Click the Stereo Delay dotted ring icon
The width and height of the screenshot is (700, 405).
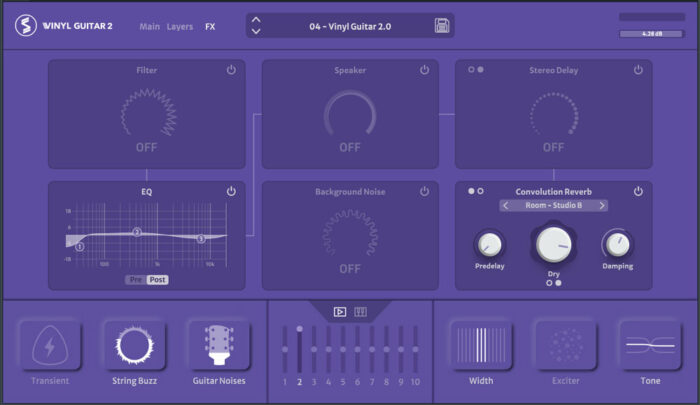click(x=554, y=113)
